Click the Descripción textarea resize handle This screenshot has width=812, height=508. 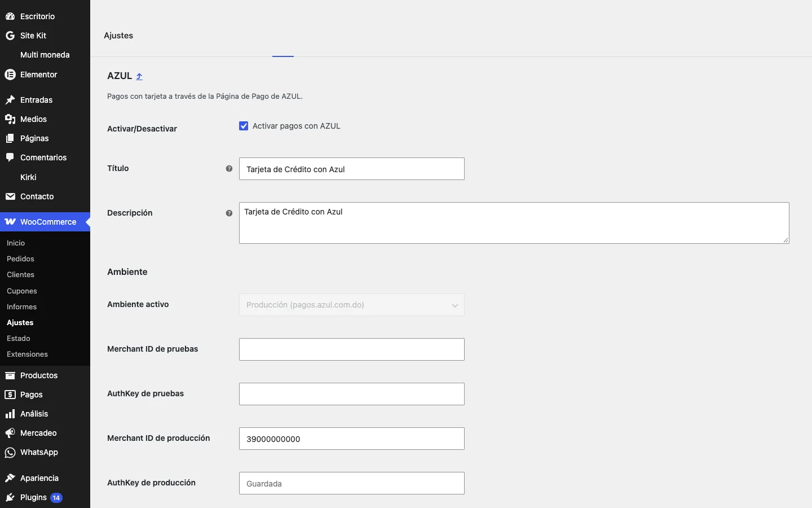[x=785, y=240]
